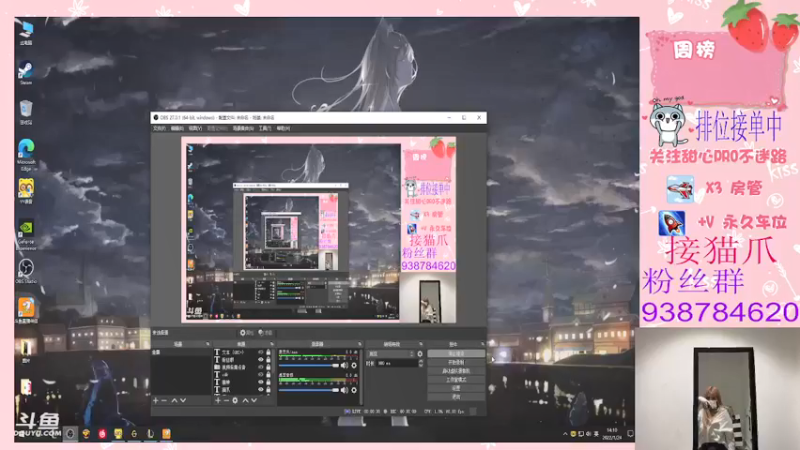The width and height of the screenshot is (800, 450).
Task: Open the File menu in OBS
Action: click(159, 128)
